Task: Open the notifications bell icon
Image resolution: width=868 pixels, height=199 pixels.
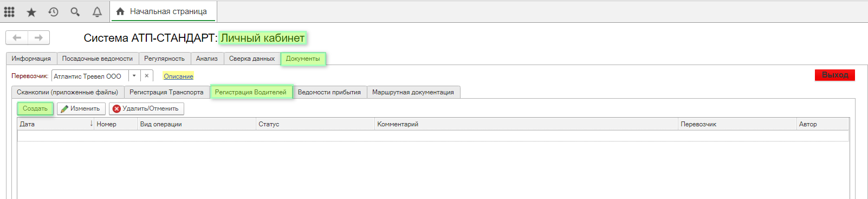Action: (x=97, y=11)
